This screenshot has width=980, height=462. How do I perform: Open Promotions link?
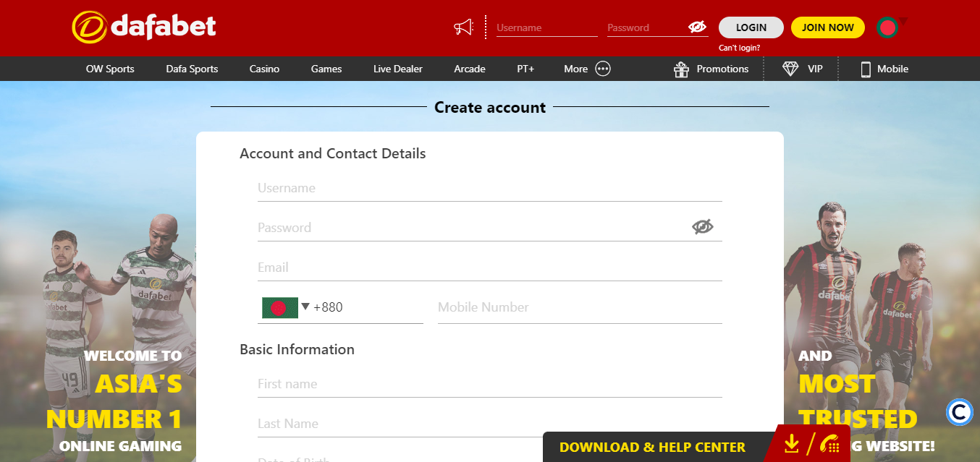(722, 69)
